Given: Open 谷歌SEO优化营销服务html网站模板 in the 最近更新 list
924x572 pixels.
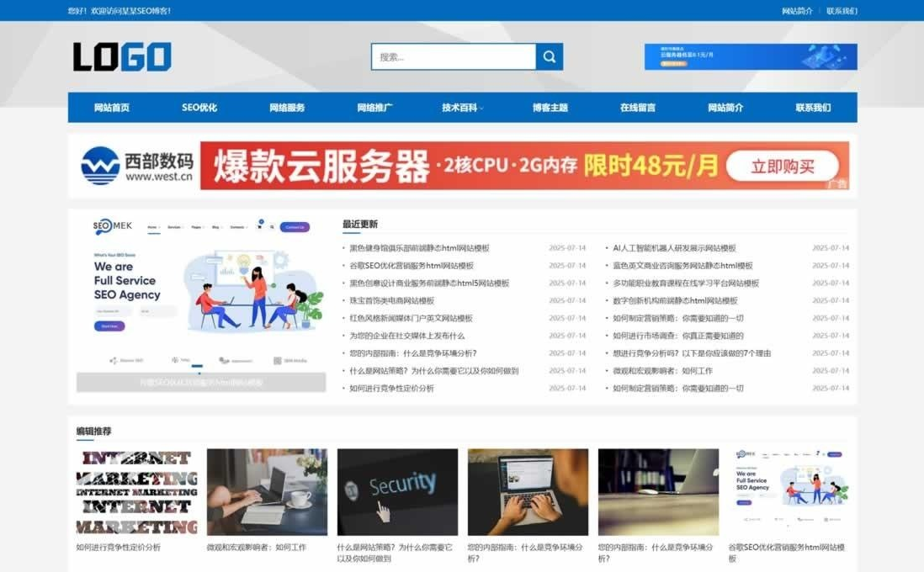Looking at the screenshot, I should 412,266.
